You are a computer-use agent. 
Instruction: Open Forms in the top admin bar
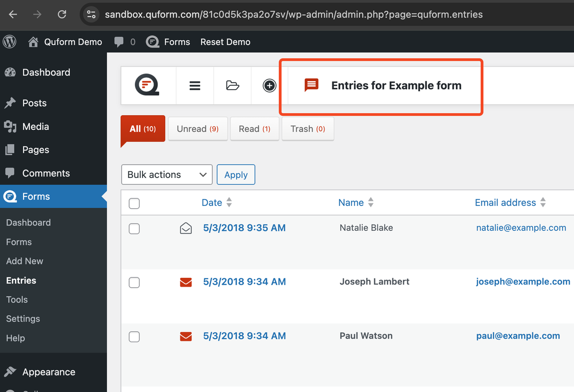[x=177, y=42]
